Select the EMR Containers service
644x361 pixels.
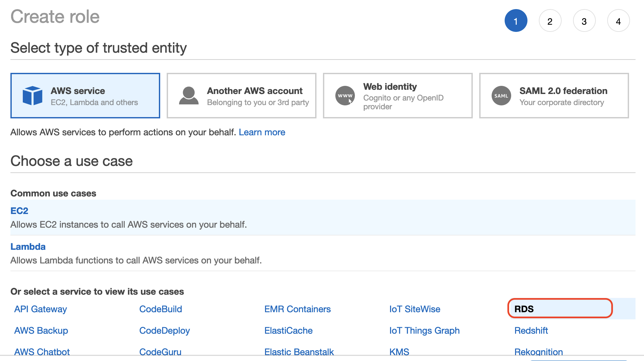298,309
